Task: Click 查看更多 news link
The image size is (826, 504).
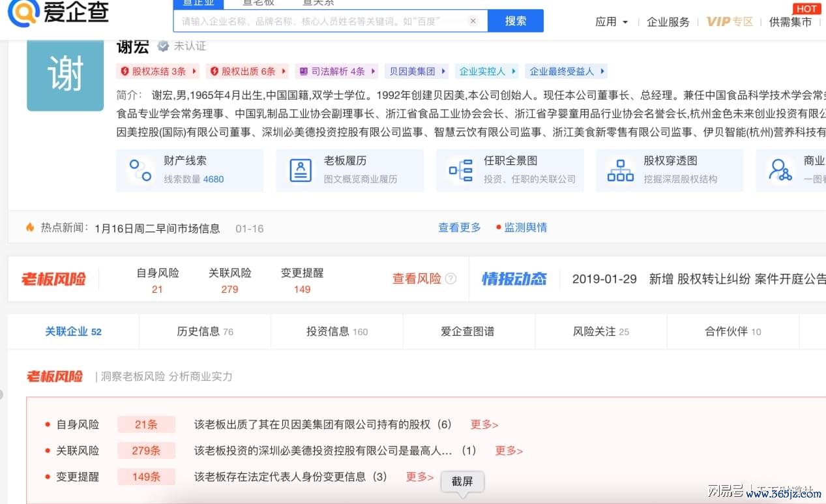Action: click(459, 228)
